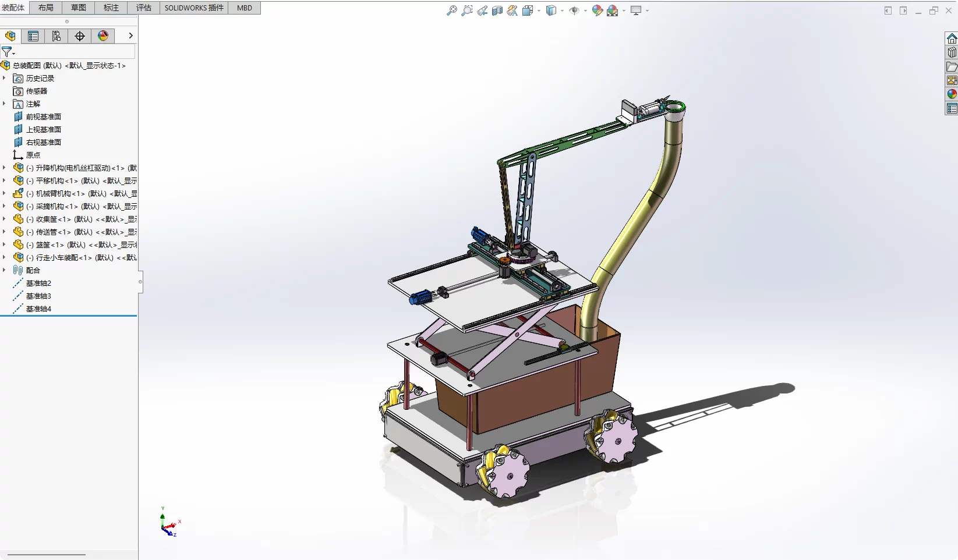This screenshot has height=560, width=958.
Task: Click the View Orientation cube icon
Action: [x=528, y=10]
